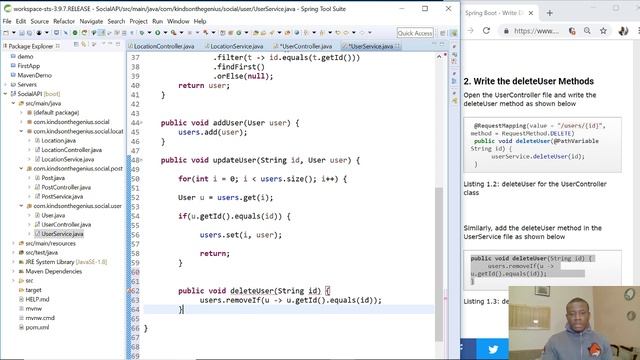This screenshot has width=640, height=360.
Task: Collapse the src/main/java folder
Action: click(x=13, y=103)
